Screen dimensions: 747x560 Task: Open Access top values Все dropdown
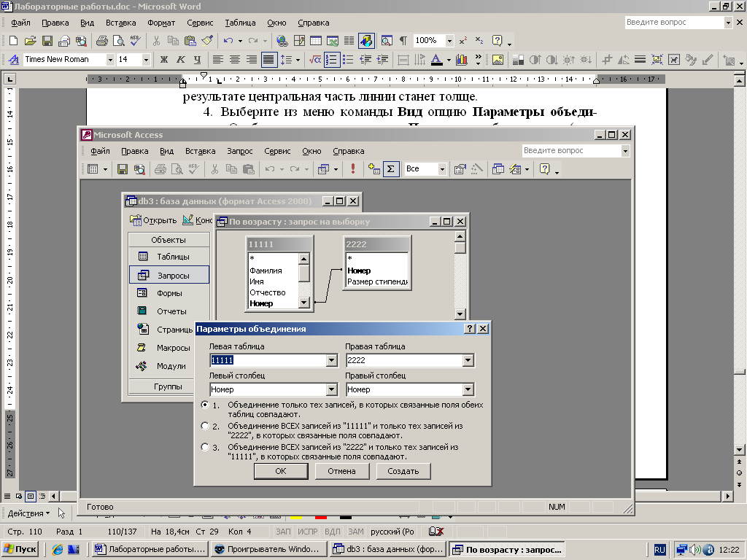(x=442, y=169)
